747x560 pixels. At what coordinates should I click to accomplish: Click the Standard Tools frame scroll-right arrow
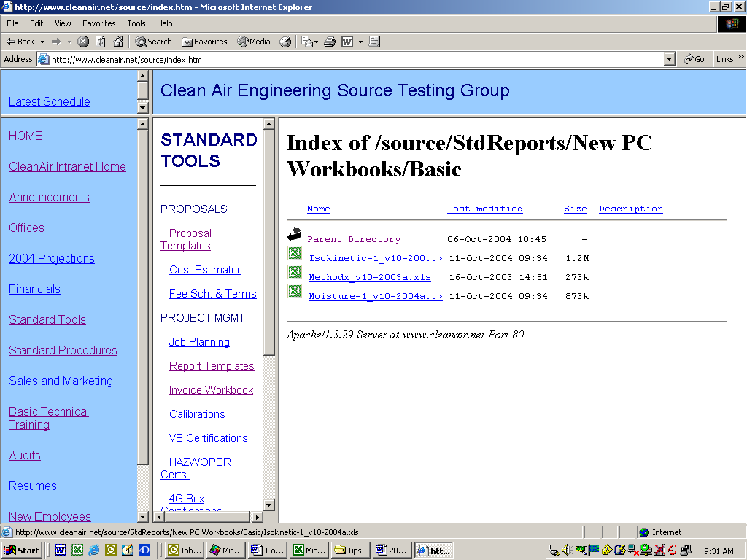pos(258,517)
